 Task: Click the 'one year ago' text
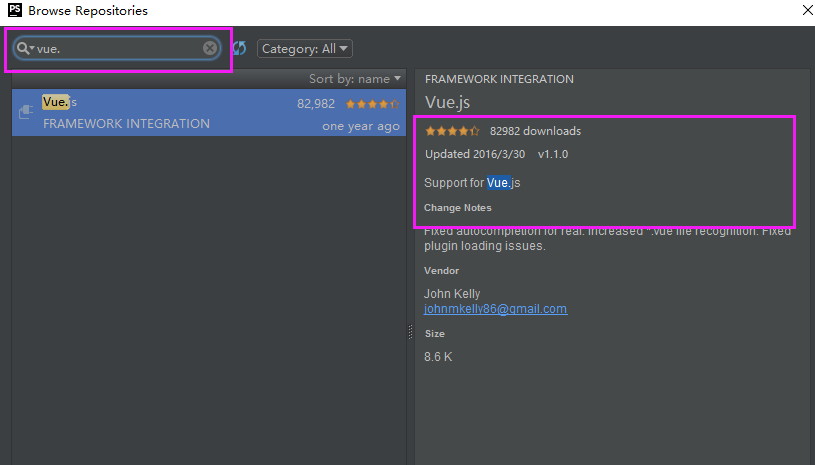pyautogui.click(x=361, y=126)
